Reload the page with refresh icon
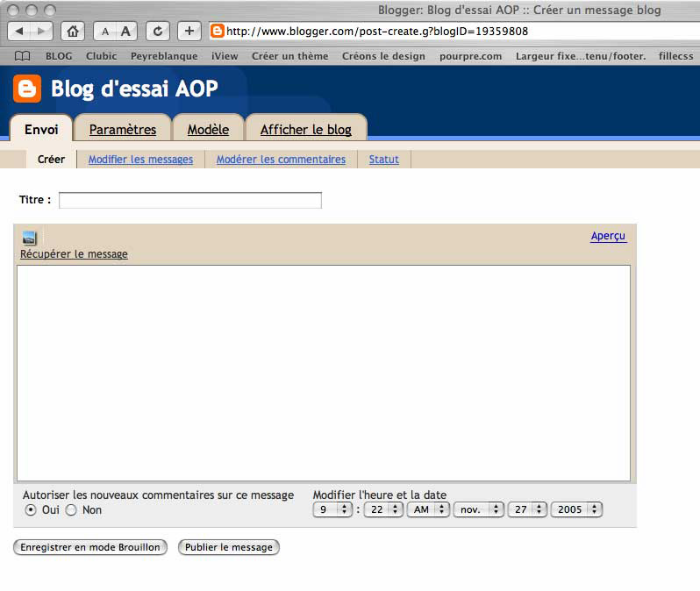This screenshot has width=700, height=591. point(158,32)
